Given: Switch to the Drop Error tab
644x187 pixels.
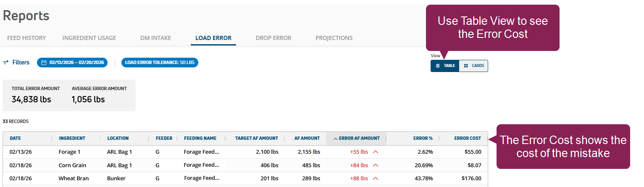Looking at the screenshot, I should pyautogui.click(x=273, y=38).
